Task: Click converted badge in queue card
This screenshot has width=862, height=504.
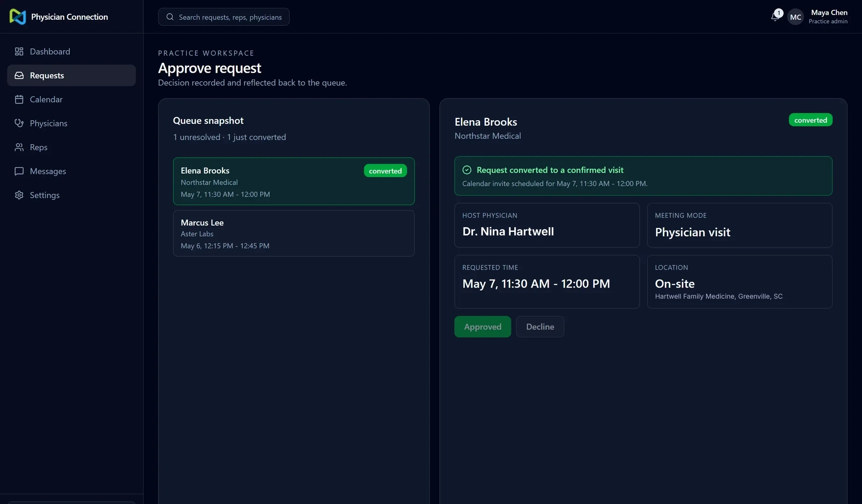Action: click(385, 171)
